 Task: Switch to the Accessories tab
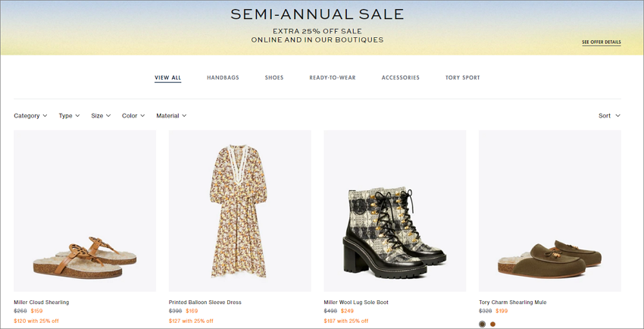(401, 77)
